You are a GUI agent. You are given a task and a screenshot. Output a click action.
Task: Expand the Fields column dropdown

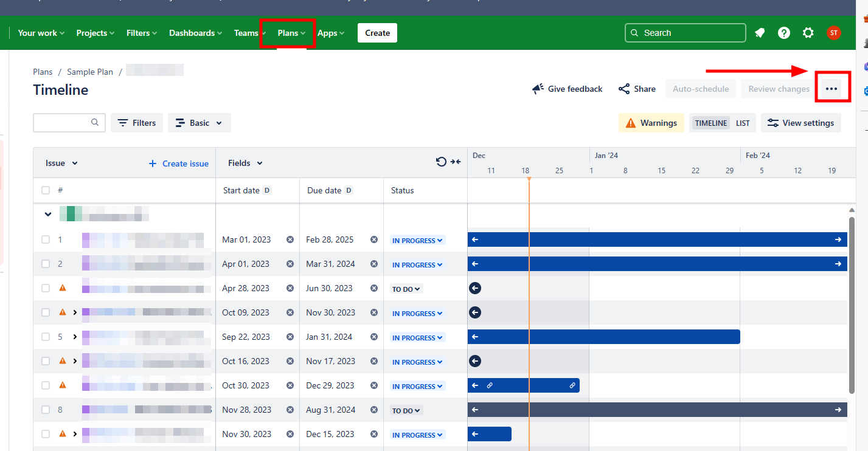tap(245, 163)
